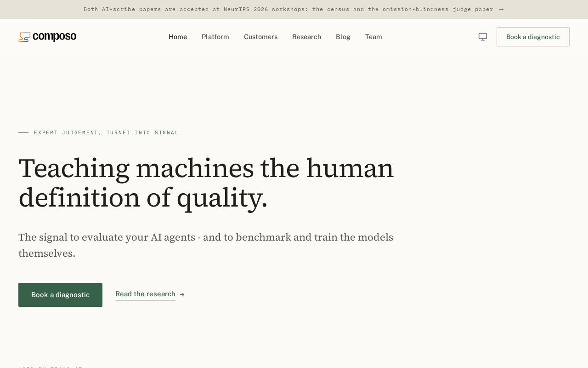Toggle the monitor theme icon in header
This screenshot has width=588, height=368.
pos(483,37)
